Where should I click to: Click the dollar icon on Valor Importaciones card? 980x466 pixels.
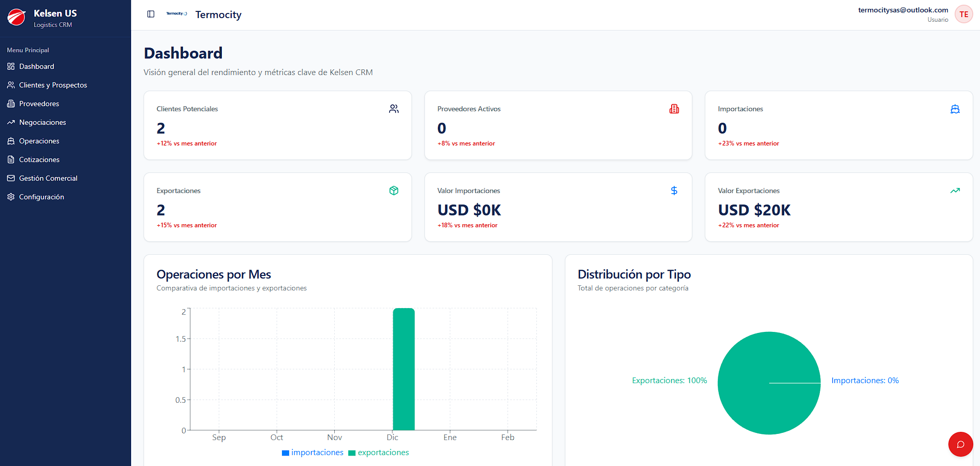point(674,191)
